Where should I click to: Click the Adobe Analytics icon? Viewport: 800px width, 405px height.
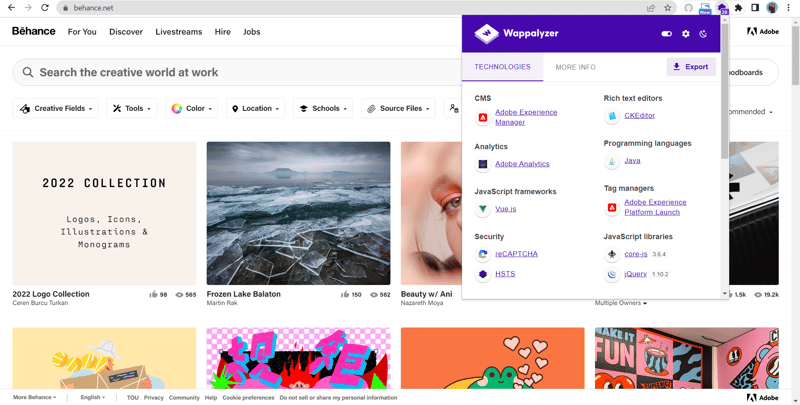point(482,164)
